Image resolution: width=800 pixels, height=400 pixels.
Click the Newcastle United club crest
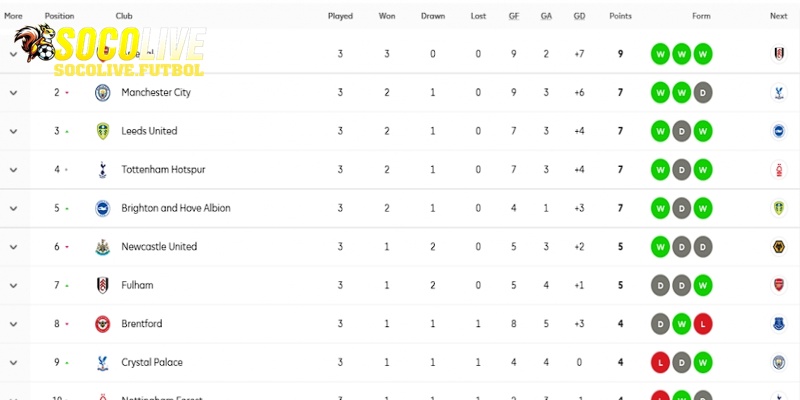pyautogui.click(x=101, y=247)
